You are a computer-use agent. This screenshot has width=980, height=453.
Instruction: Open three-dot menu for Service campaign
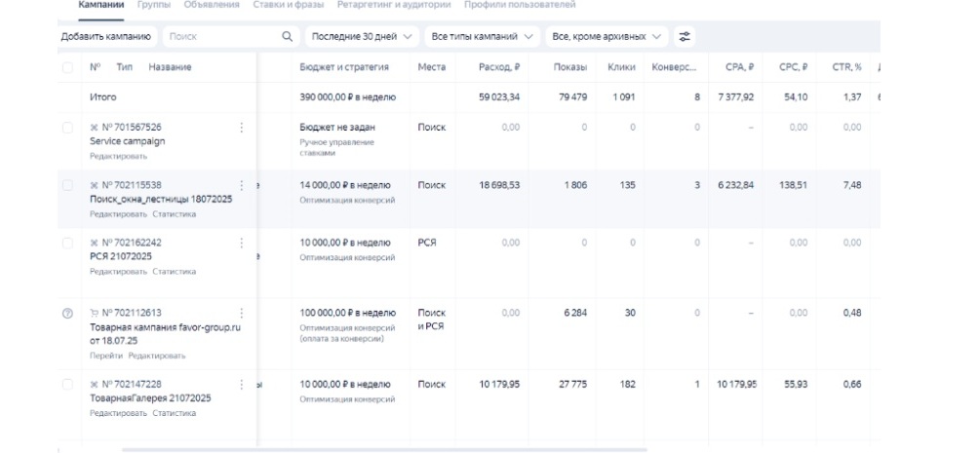pos(242,128)
